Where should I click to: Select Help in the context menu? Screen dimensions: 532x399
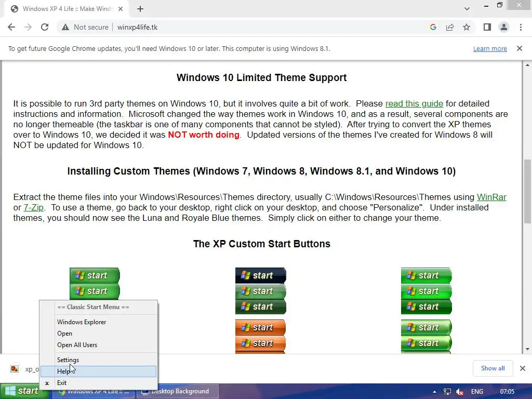(x=98, y=371)
